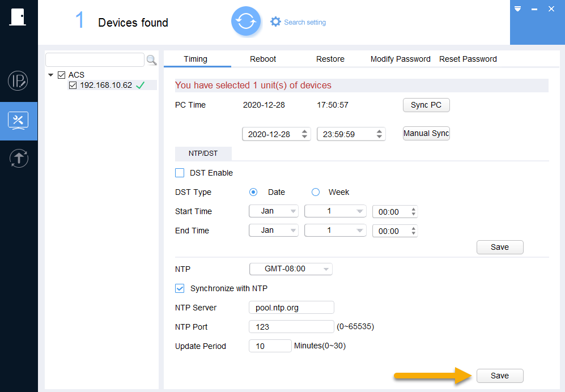Screen dimensions: 565x392
Task: Click the NTP Server field pool.ntp.org
Action: tap(291, 308)
